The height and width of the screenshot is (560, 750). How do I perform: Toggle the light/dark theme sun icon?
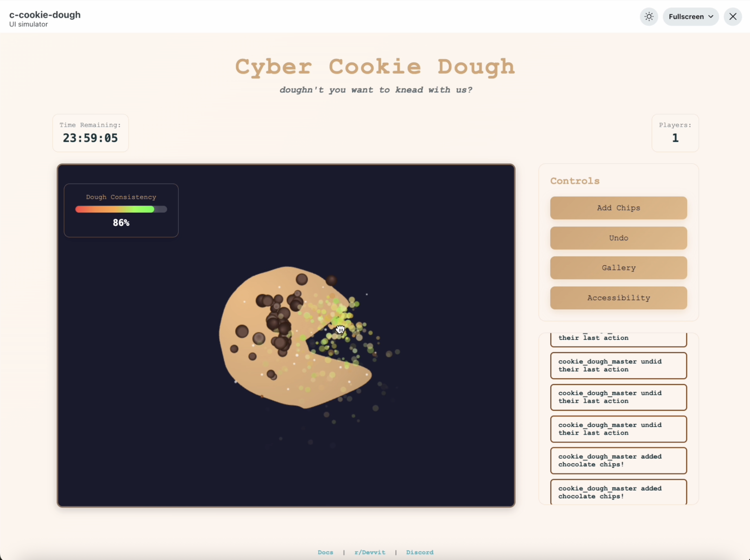[x=649, y=17]
